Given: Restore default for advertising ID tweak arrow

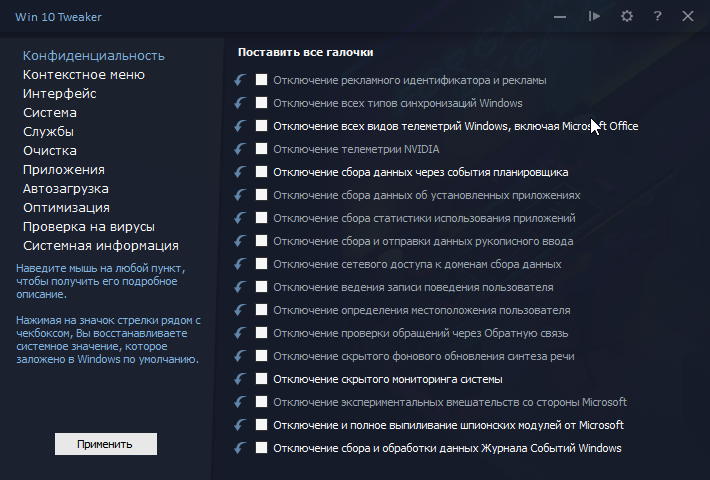Looking at the screenshot, I should pyautogui.click(x=240, y=80).
